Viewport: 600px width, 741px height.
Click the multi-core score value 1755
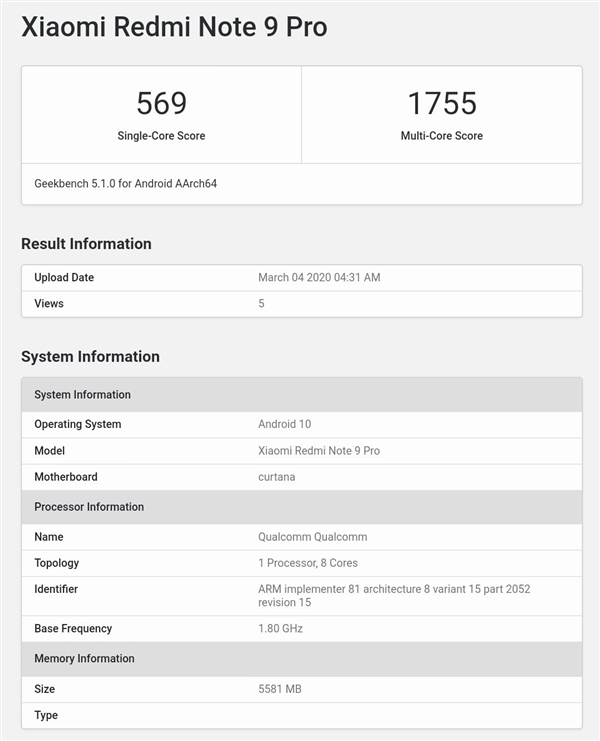441,103
